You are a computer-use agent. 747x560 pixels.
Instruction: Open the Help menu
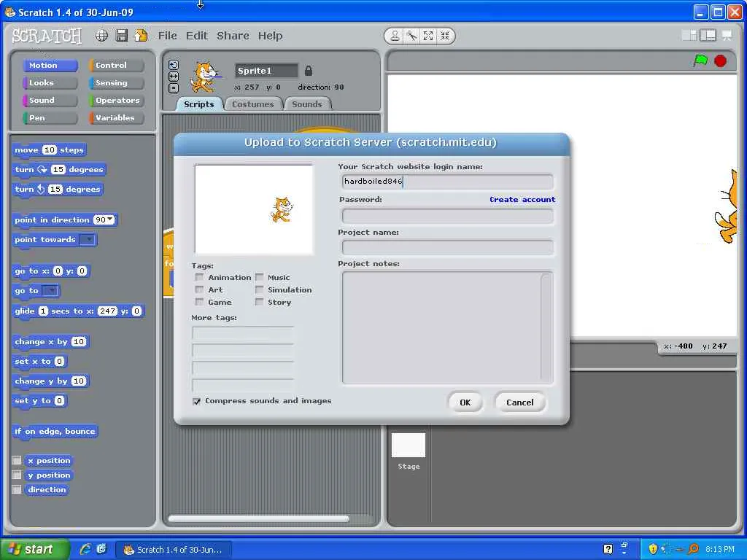[270, 36]
